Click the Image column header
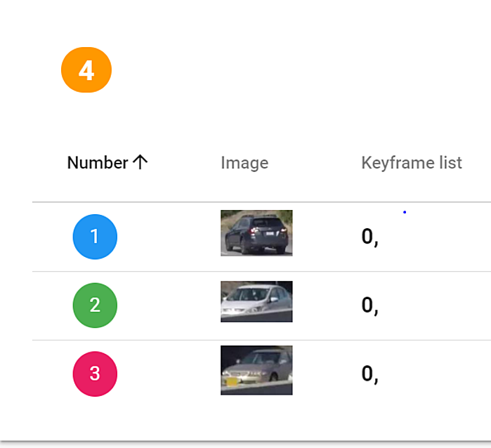491x448 pixels. (244, 163)
